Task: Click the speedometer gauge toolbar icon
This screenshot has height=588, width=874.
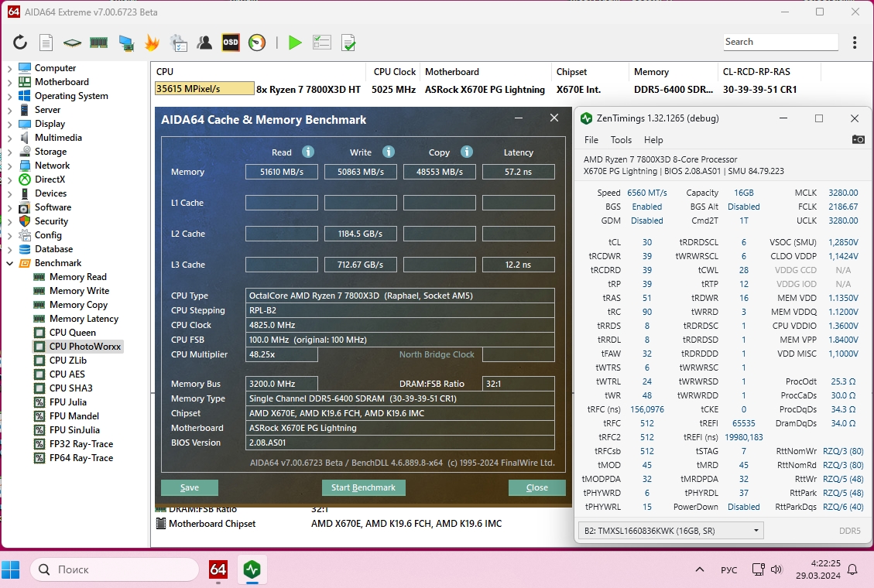Action: [257, 43]
